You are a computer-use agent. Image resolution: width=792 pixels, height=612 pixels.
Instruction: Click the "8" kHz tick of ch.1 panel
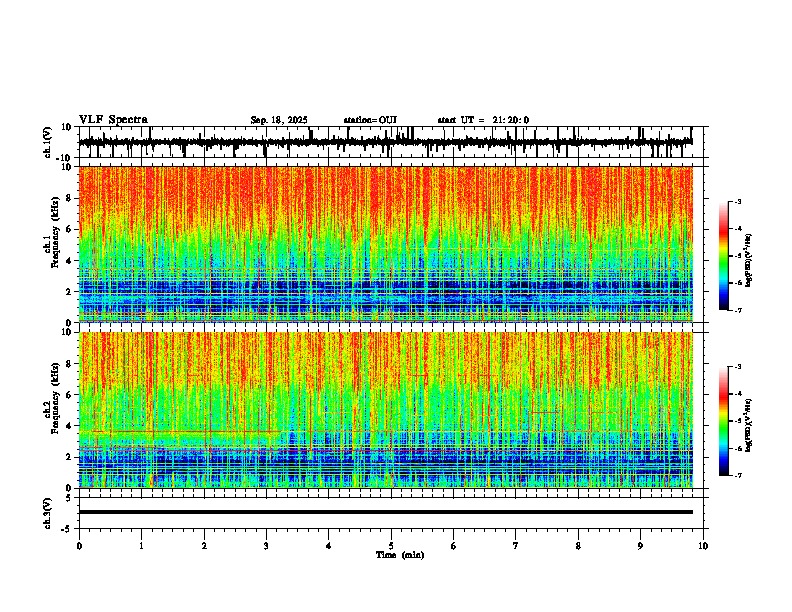click(69, 198)
